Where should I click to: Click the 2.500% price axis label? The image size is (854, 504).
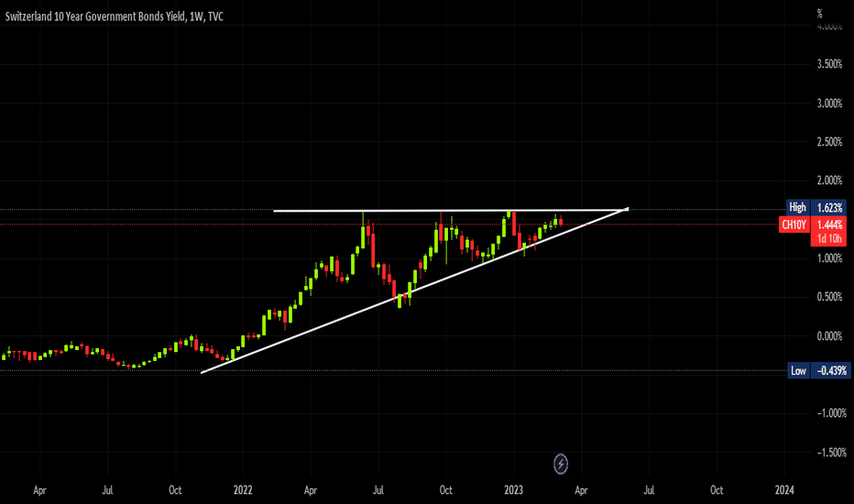pyautogui.click(x=829, y=142)
